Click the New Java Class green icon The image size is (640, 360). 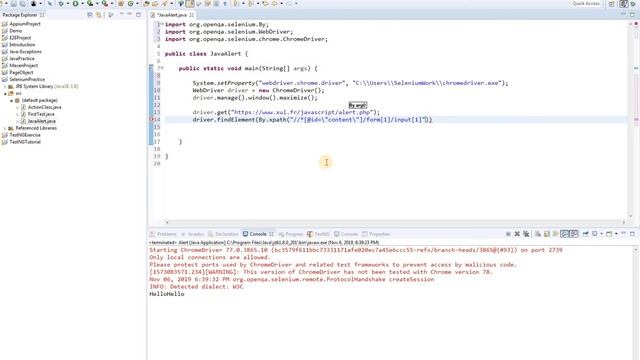(x=131, y=4)
